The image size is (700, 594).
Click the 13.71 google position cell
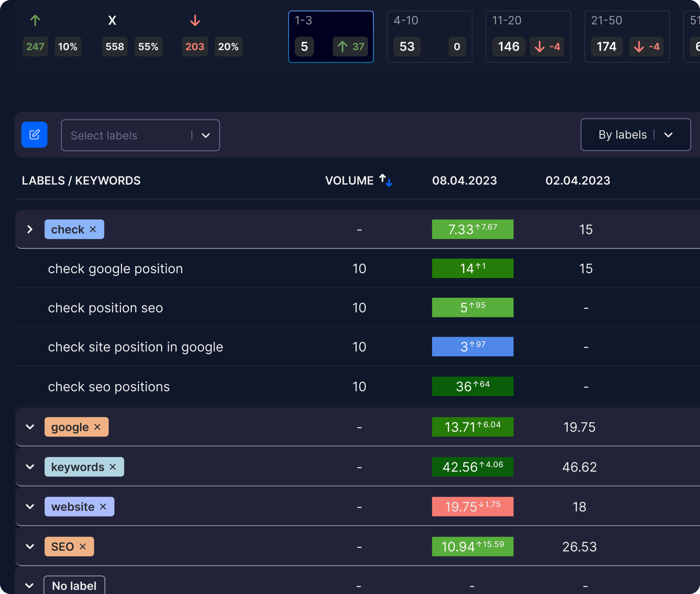point(473,427)
